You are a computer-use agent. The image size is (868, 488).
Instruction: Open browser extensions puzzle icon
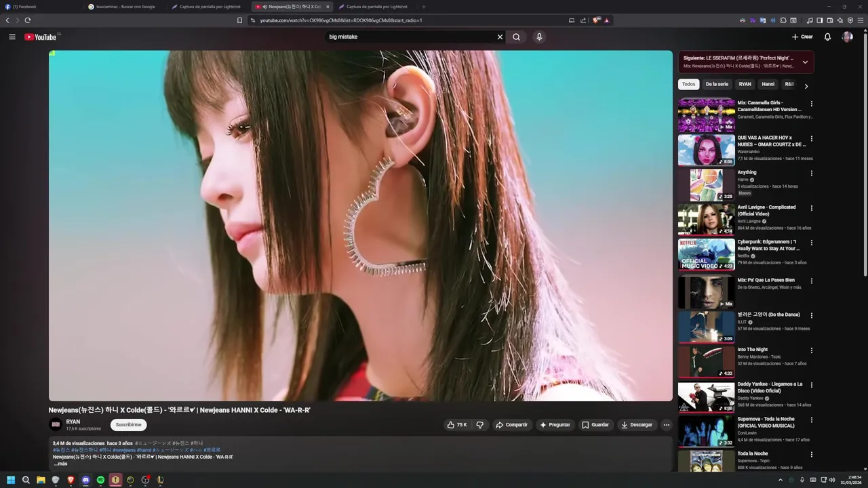pyautogui.click(x=783, y=20)
